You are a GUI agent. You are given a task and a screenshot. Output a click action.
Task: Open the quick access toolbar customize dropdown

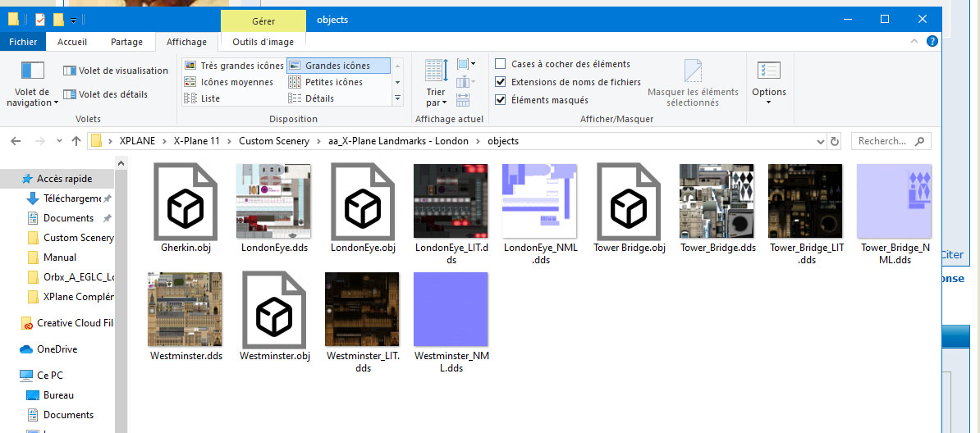(x=73, y=20)
